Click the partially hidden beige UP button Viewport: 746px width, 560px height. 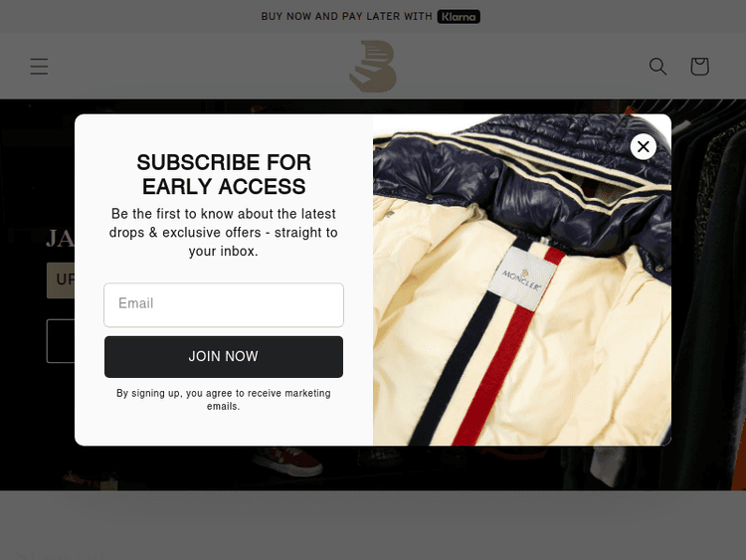click(x=61, y=280)
